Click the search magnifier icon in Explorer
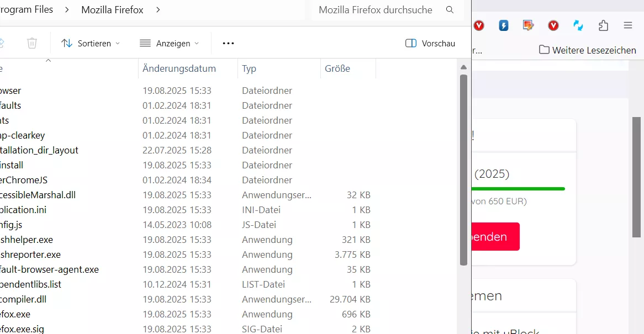Screen dimensions: 644x334 point(450,10)
